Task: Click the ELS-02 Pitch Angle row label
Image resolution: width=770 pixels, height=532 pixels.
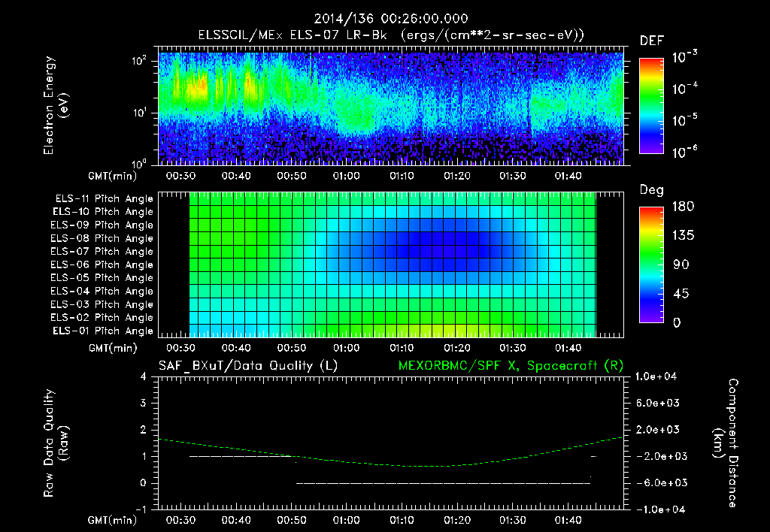Action: [x=102, y=318]
